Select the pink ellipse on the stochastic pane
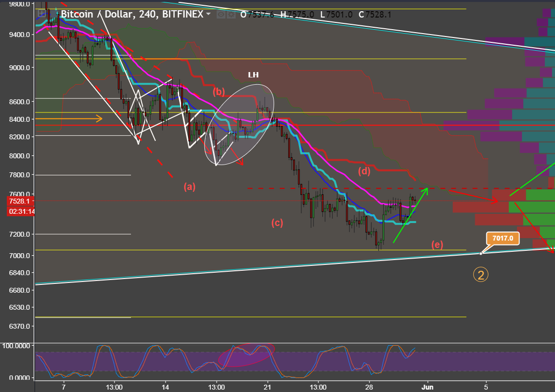 click(x=246, y=355)
